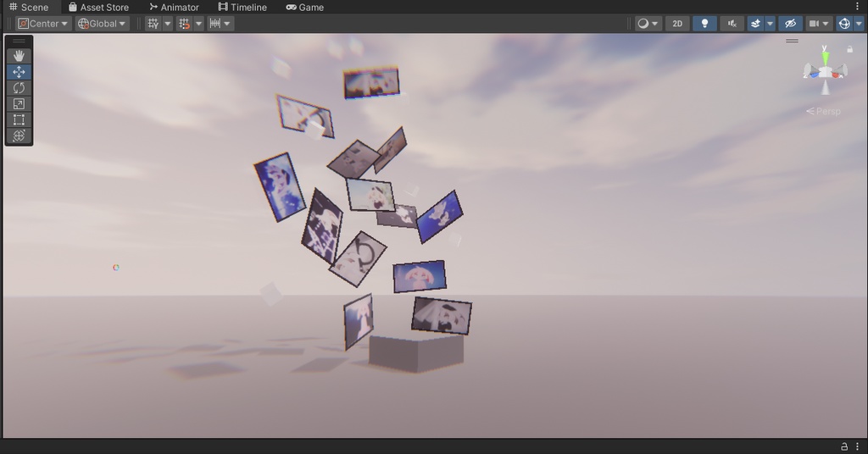Image resolution: width=868 pixels, height=454 pixels.
Task: Click the orientation gizmo center cube
Action: click(x=826, y=71)
